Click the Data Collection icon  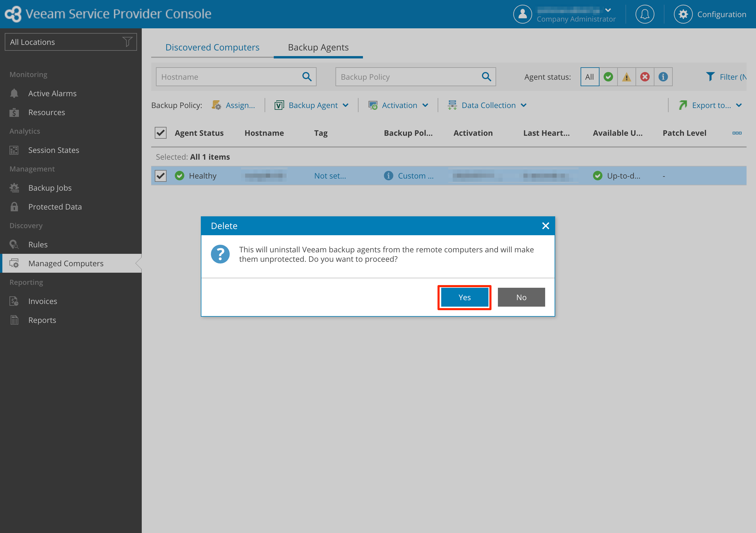452,105
